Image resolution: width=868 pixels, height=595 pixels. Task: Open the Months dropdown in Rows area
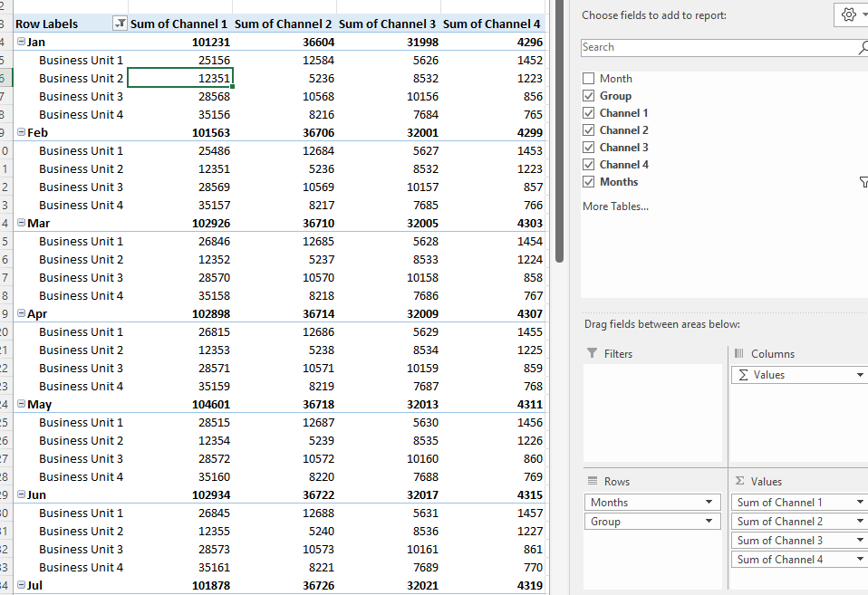pos(709,502)
